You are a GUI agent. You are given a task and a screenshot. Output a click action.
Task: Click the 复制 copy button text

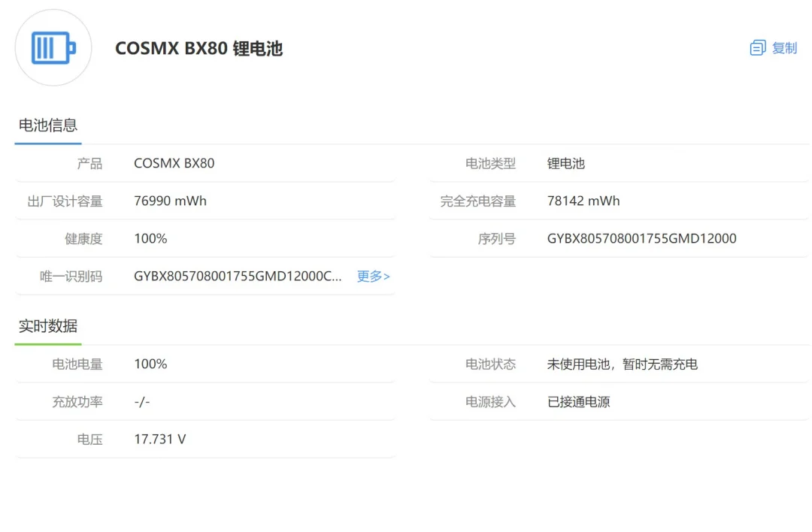point(784,48)
